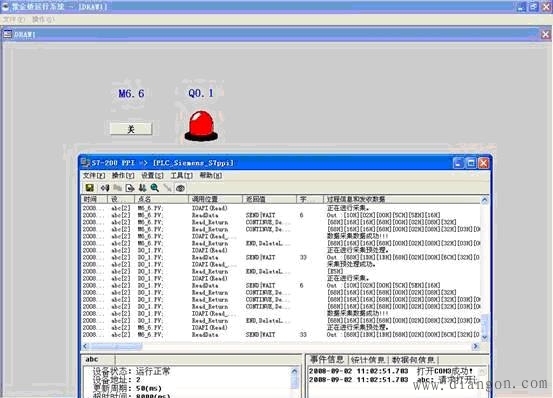Click horizontal scrollbar left arrow
The height and width of the screenshot is (398, 553).
(x=86, y=346)
